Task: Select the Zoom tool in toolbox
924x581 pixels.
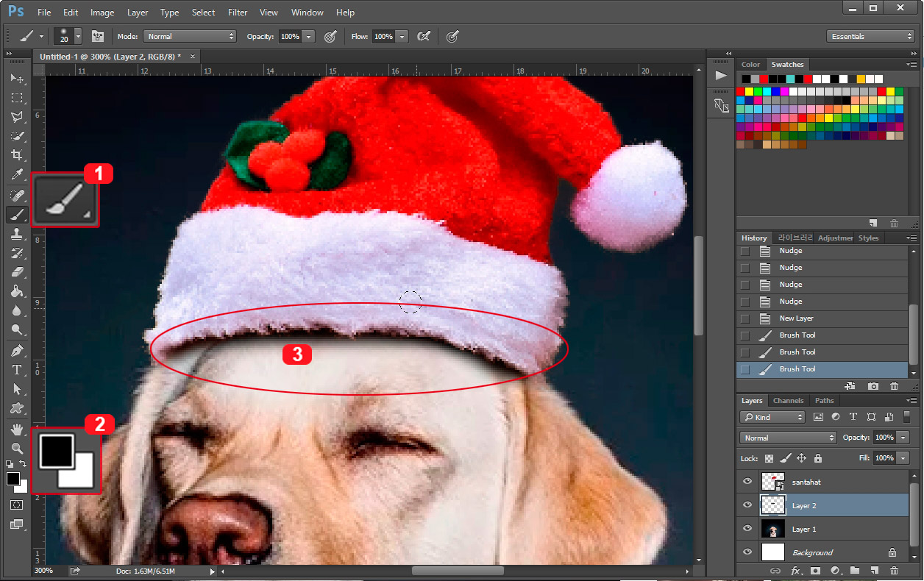Action: pos(17,448)
